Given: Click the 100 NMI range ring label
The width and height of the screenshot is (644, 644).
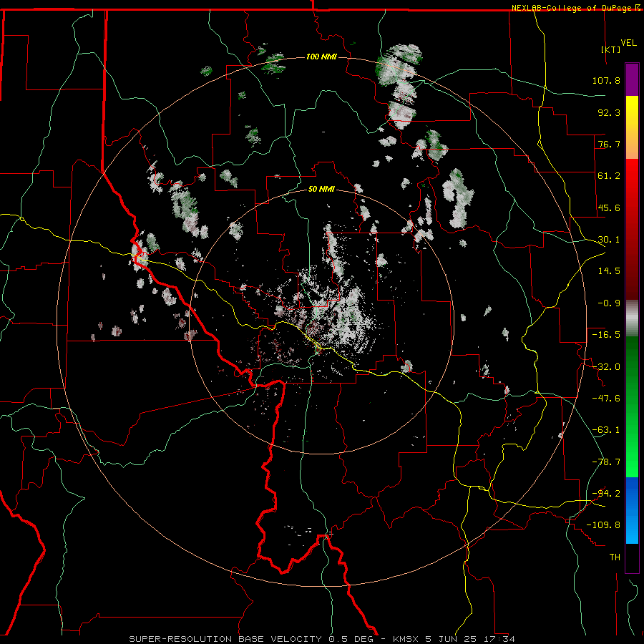Looking at the screenshot, I should (x=321, y=57).
